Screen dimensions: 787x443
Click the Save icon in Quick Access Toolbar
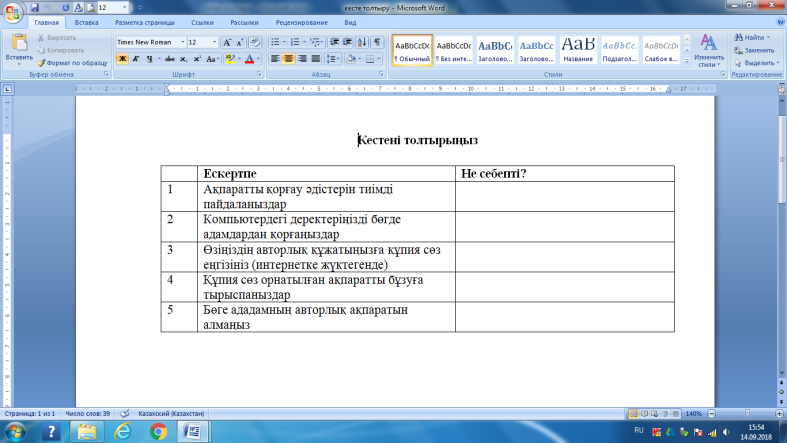[x=35, y=8]
